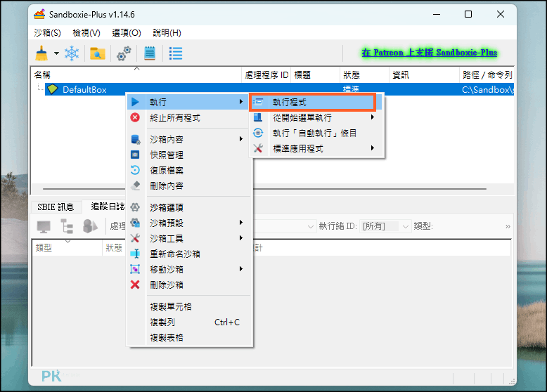Choose 複製列 Ctrl+C menu entry

188,322
